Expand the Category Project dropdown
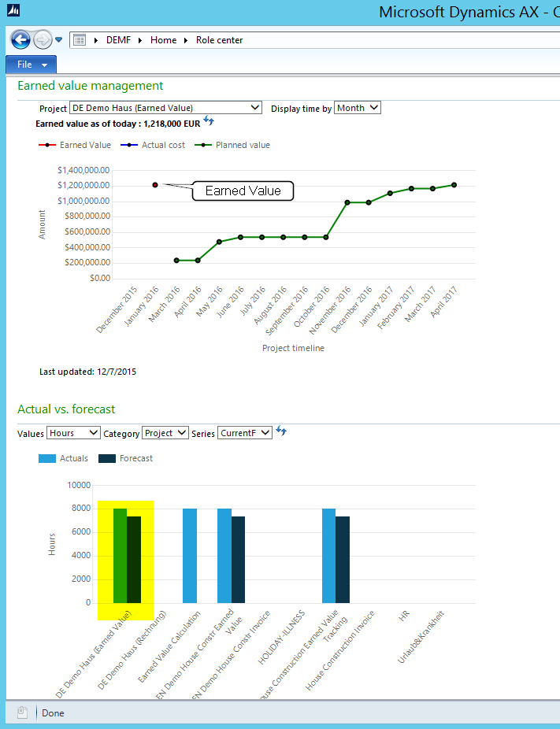 coord(165,432)
